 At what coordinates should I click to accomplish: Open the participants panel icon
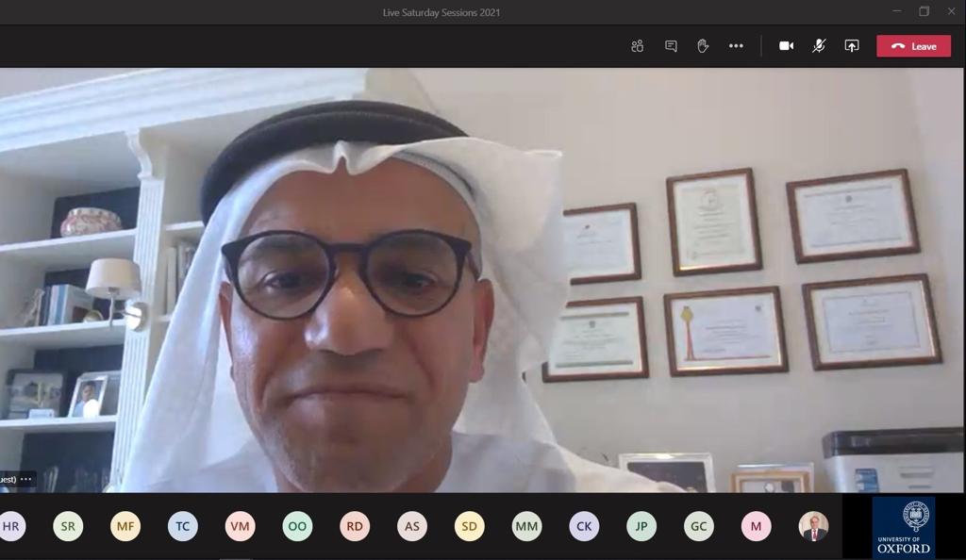coord(638,46)
